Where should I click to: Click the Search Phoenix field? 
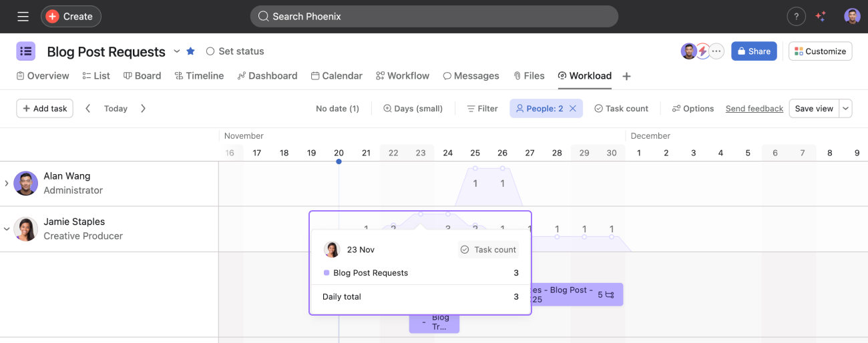[x=434, y=17]
